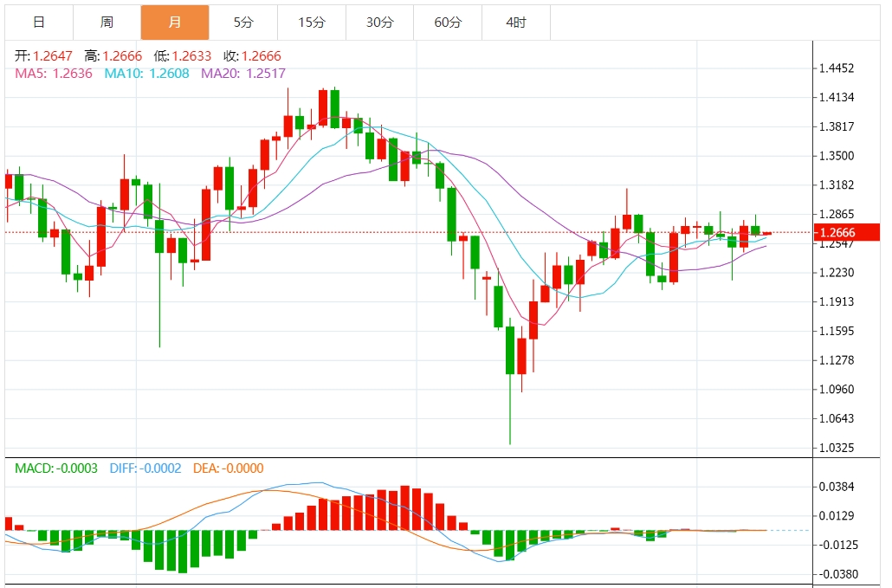The height and width of the screenshot is (588, 892).
Task: Click the MA10 moving average label
Action: pyautogui.click(x=146, y=74)
